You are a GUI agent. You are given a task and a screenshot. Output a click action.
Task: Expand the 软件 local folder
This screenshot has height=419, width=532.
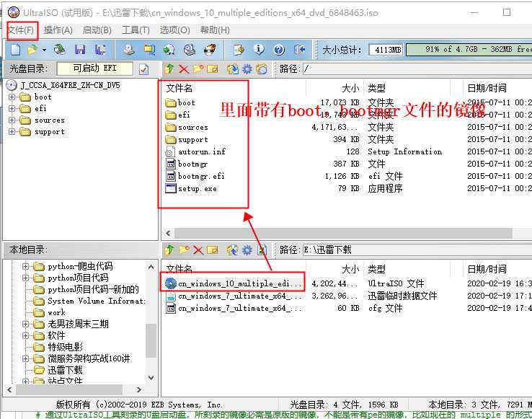click(x=25, y=335)
